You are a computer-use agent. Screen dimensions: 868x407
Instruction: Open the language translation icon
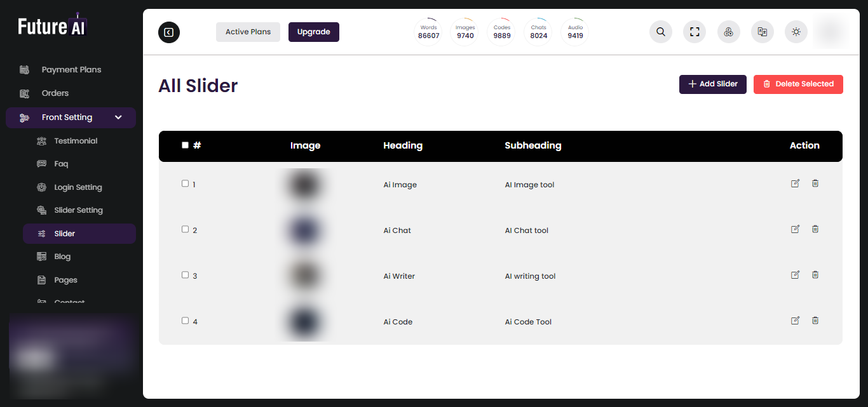point(762,32)
